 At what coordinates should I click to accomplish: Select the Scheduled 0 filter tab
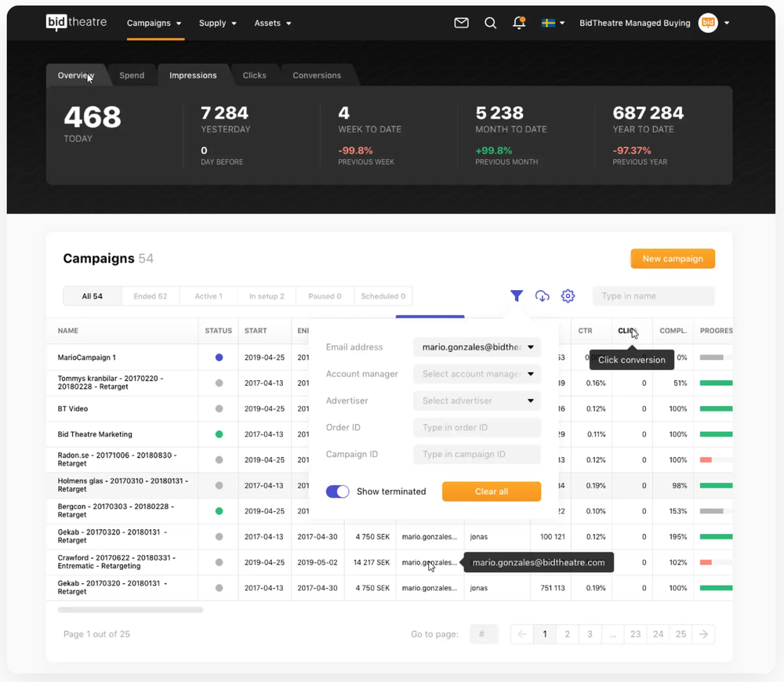pos(383,296)
